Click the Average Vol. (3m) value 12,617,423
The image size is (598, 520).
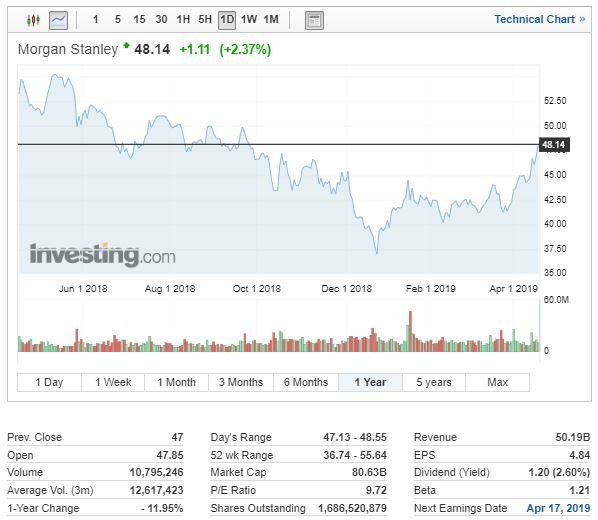pyautogui.click(x=156, y=490)
